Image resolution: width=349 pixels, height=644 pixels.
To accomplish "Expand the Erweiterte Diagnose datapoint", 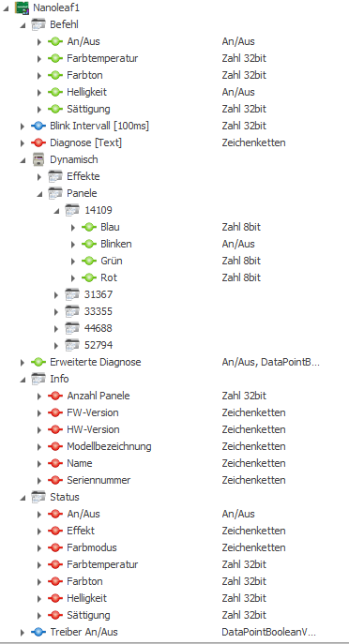I will click(x=23, y=363).
